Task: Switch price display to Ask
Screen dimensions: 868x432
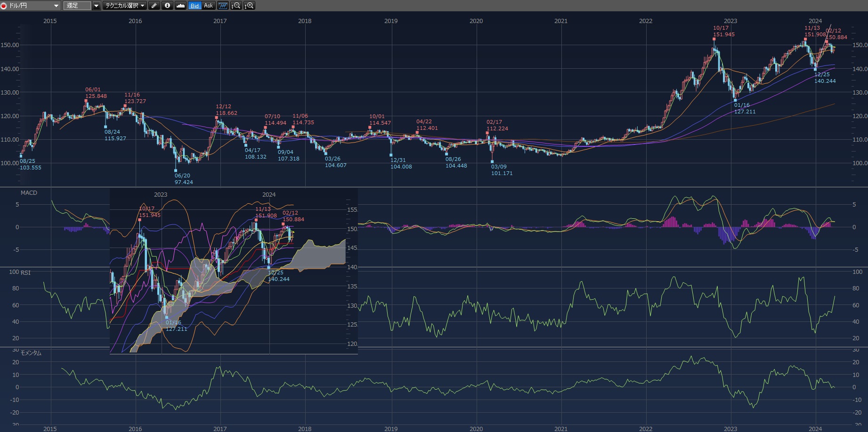Action: 208,6
